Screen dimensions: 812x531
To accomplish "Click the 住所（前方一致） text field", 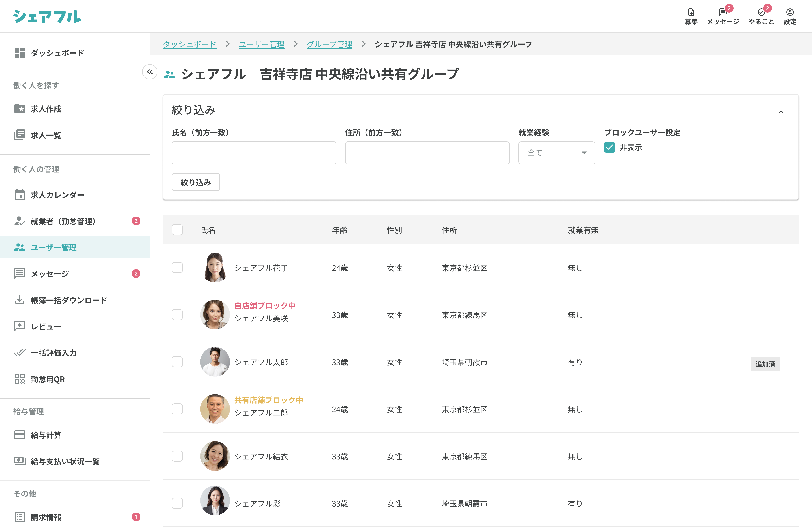I will point(427,153).
